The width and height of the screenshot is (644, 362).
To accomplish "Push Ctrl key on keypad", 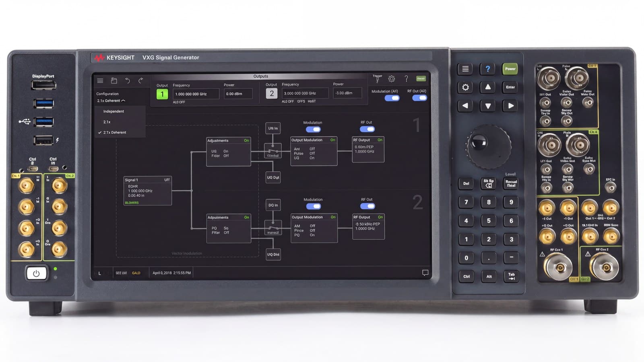I will click(466, 276).
